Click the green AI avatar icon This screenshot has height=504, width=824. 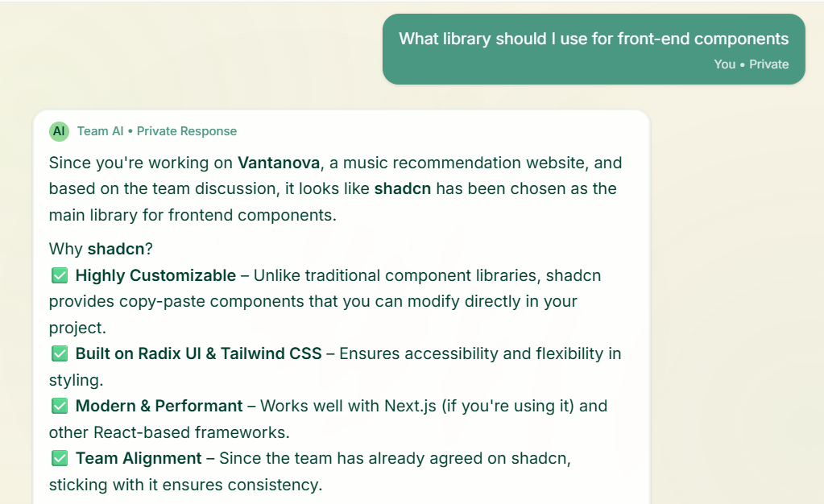[x=59, y=131]
